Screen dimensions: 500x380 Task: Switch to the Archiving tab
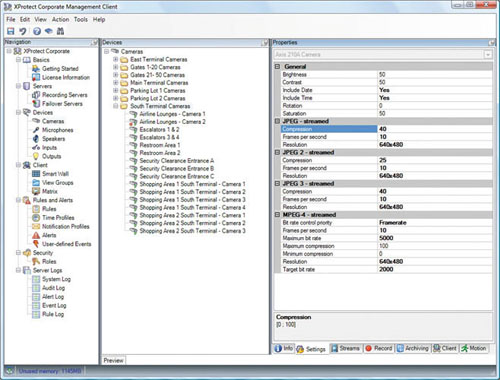413,348
